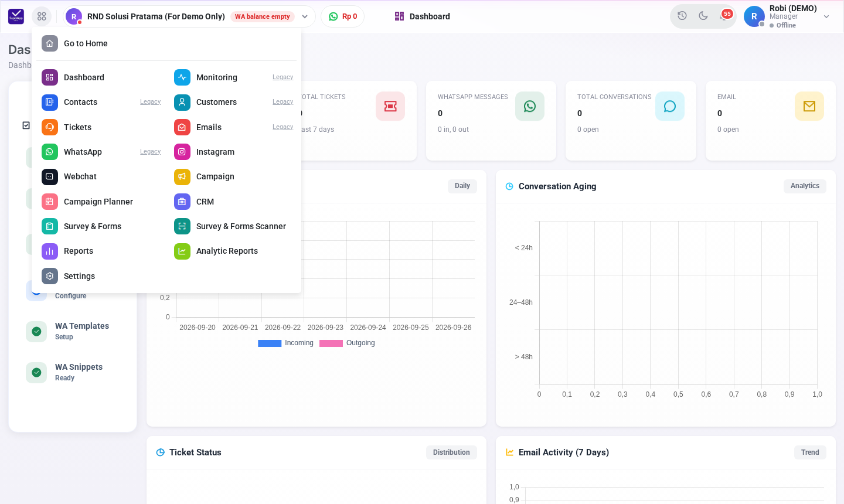
Task: Click the WhatsApp icon in launcher menu
Action: pos(50,152)
